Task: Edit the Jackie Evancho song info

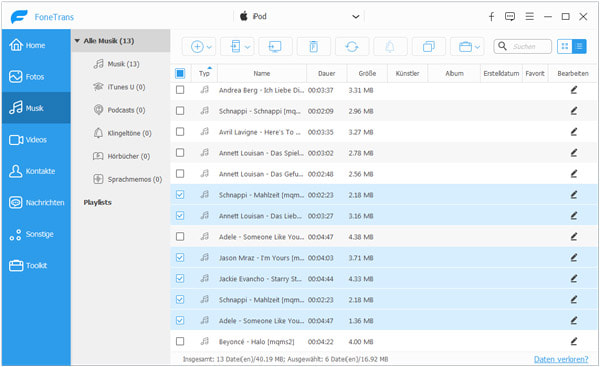Action: [574, 279]
